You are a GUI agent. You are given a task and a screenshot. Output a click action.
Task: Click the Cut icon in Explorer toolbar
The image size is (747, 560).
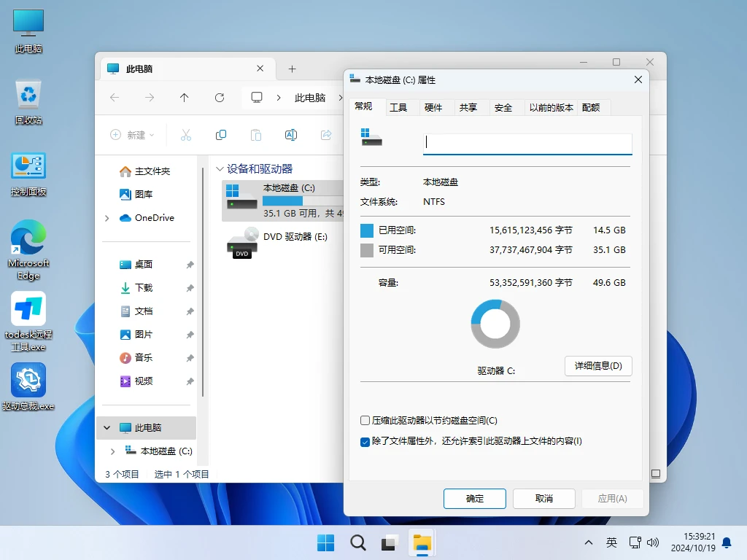[186, 135]
